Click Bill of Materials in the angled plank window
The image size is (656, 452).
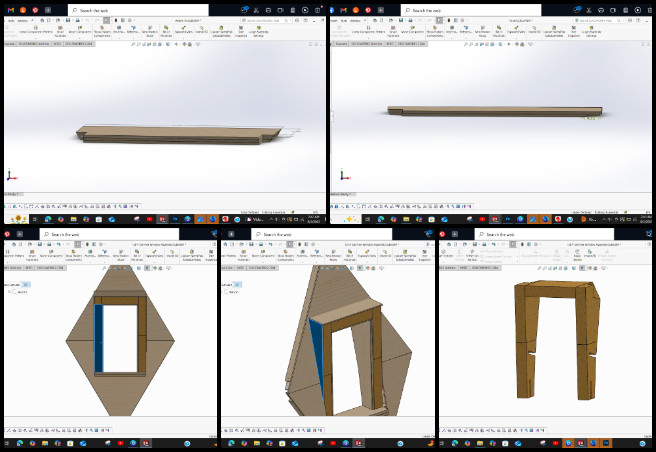pyautogui.click(x=166, y=33)
